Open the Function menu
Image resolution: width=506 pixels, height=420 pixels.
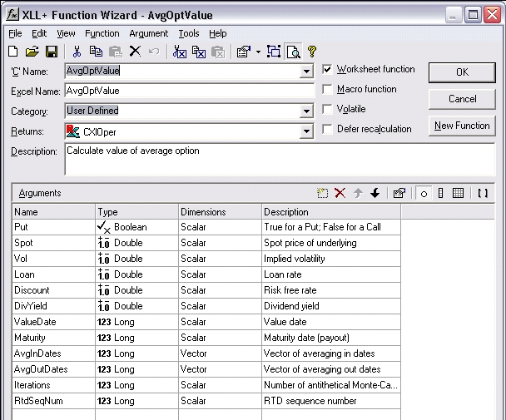[102, 33]
